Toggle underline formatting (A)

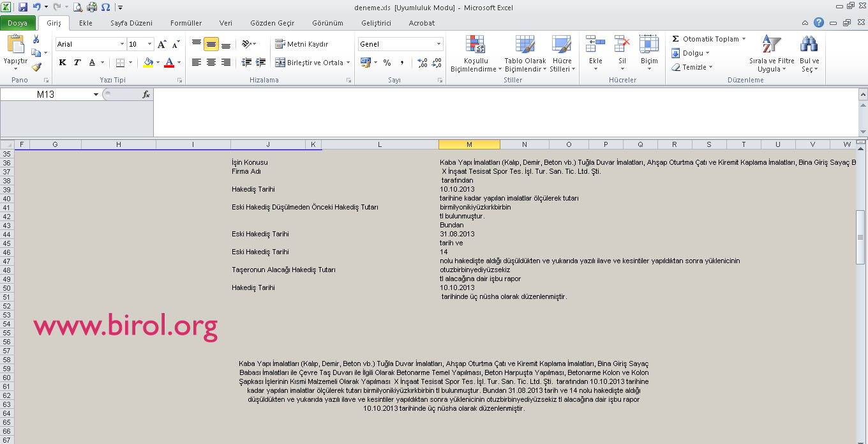coord(93,63)
